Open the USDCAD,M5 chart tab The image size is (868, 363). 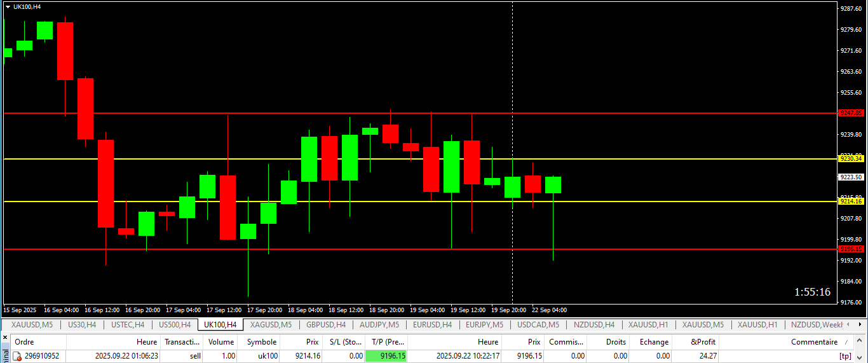[x=538, y=325]
